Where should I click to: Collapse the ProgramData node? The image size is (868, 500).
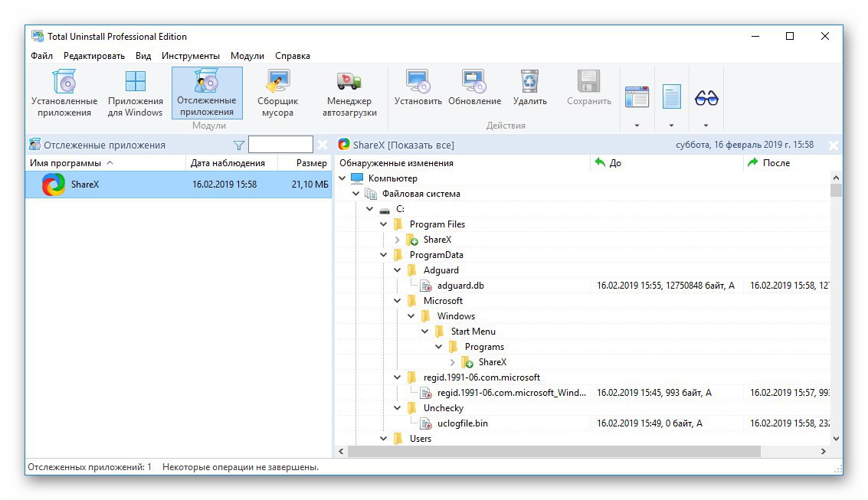(384, 255)
